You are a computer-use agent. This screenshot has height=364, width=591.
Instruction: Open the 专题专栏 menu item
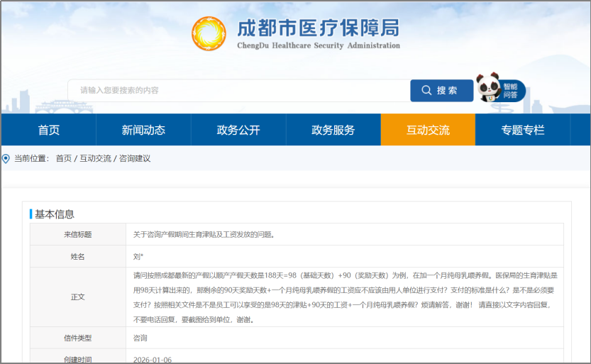point(522,130)
